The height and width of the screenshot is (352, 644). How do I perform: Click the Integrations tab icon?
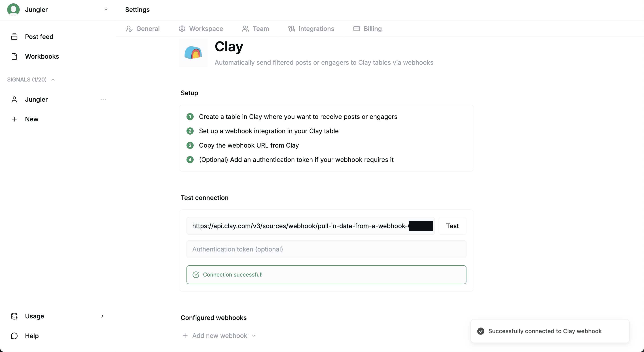click(291, 29)
